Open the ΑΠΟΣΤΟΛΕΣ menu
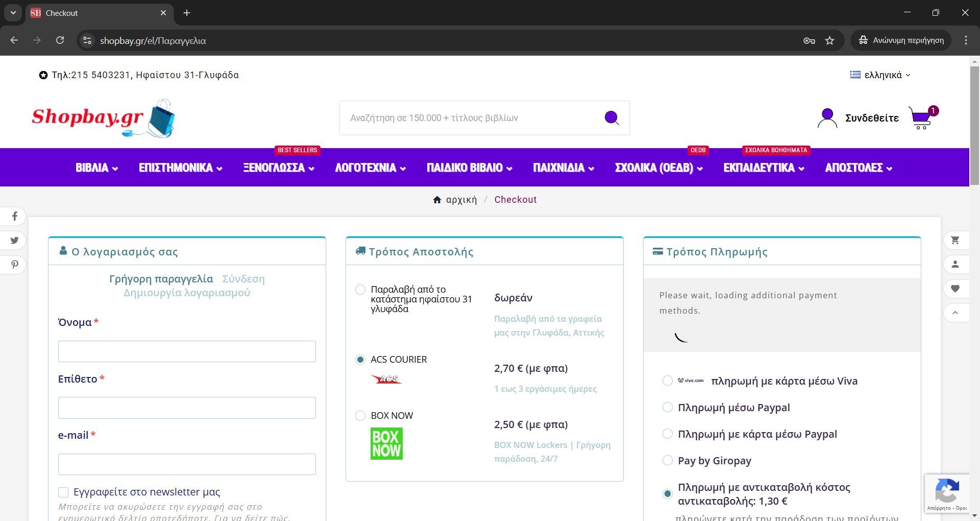This screenshot has height=521, width=980. pos(859,168)
